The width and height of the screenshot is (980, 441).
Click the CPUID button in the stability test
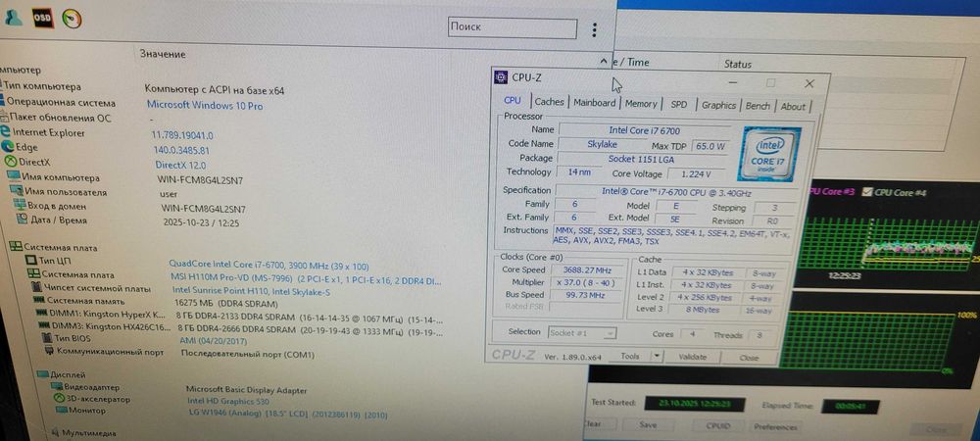point(718,426)
